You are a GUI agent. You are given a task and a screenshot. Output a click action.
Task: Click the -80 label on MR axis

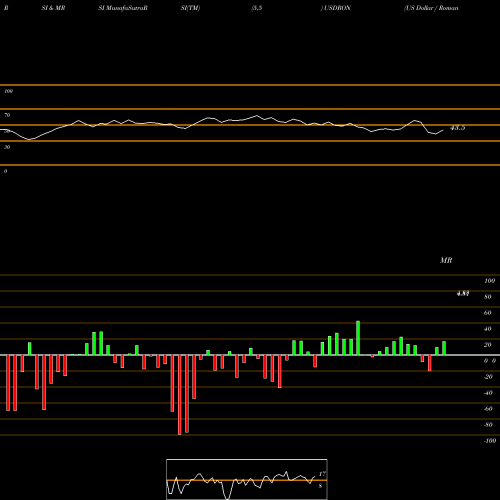pyautogui.click(x=488, y=425)
